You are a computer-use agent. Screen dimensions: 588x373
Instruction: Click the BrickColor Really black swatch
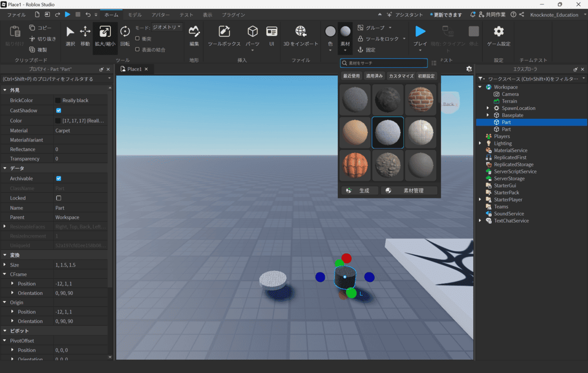click(x=58, y=101)
